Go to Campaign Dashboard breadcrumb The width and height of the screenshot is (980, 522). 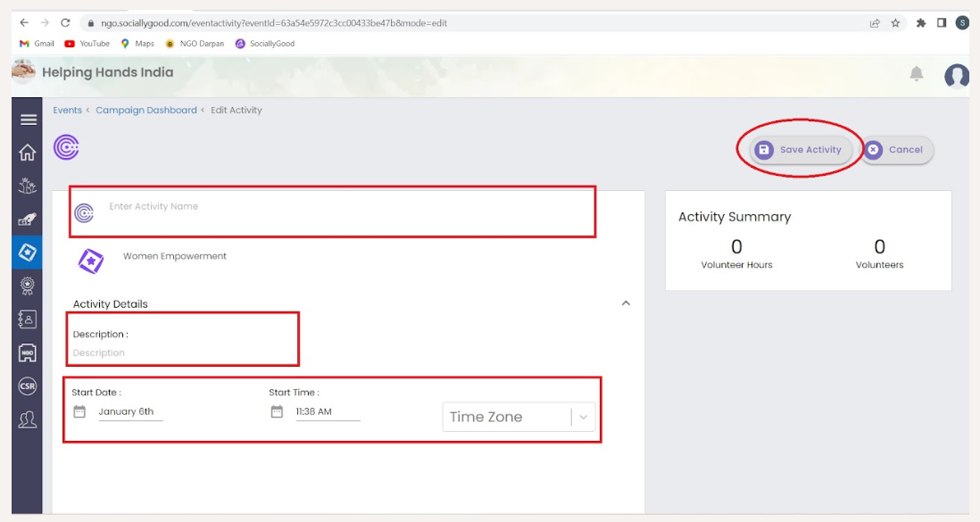click(145, 111)
